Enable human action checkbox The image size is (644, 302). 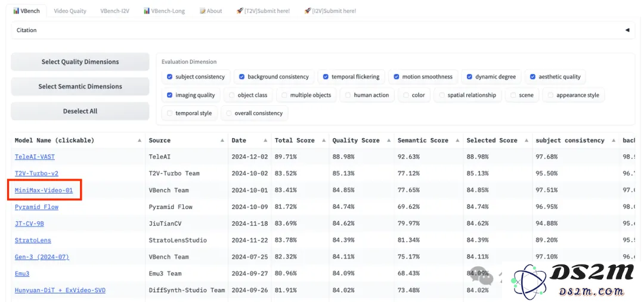[348, 95]
